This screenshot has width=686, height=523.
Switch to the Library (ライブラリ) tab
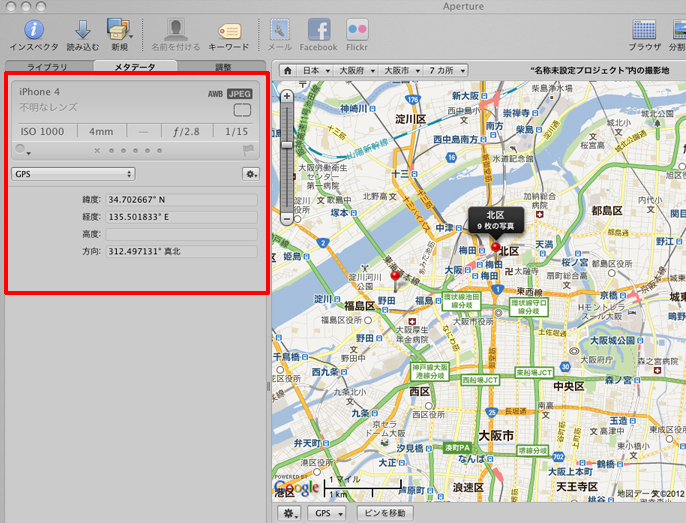(47, 67)
